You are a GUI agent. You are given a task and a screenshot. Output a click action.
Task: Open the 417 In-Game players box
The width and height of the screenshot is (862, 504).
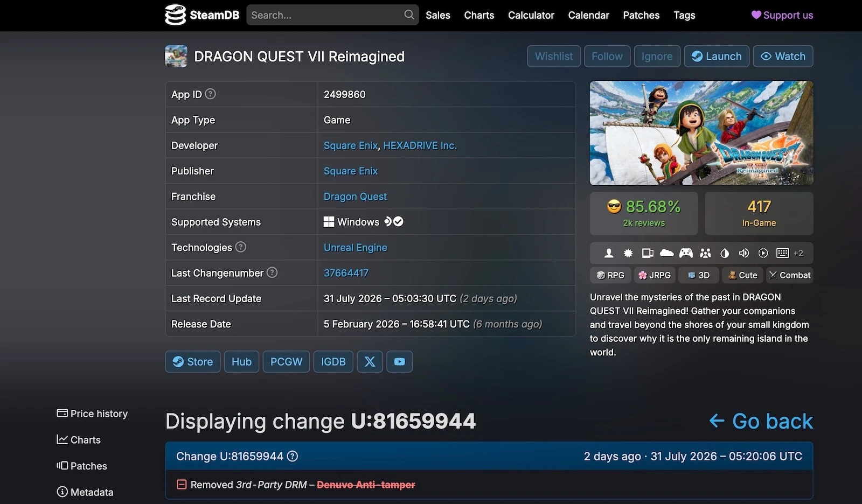[759, 213]
